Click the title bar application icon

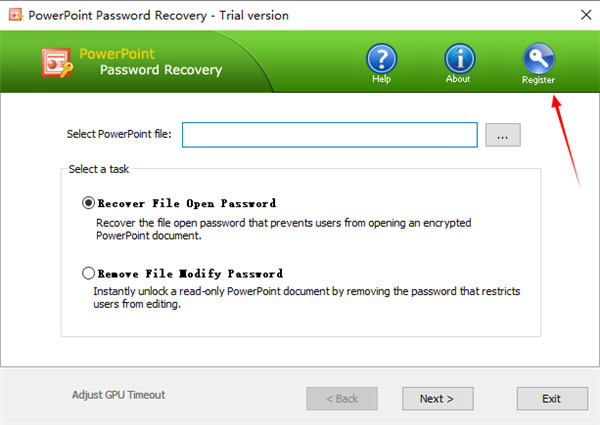coord(14,15)
